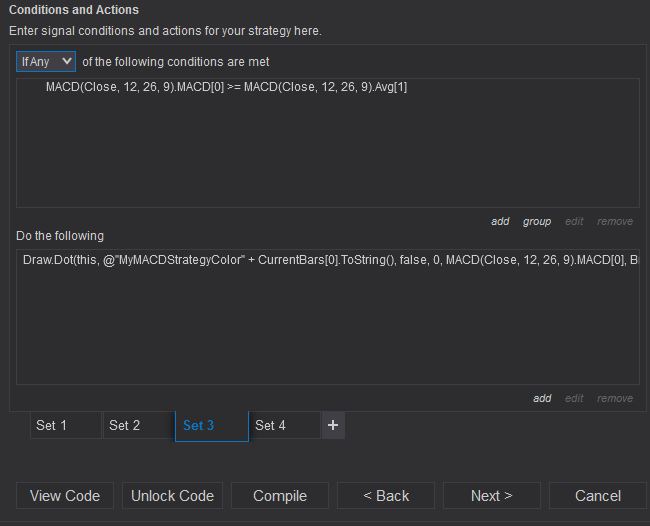The width and height of the screenshot is (650, 526).
Task: Switch to the Set 1 tab
Action: 65,425
